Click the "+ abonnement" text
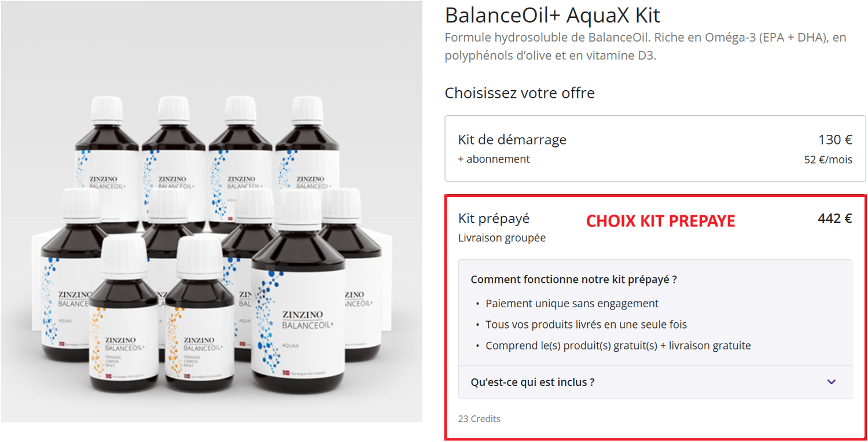The image size is (868, 442). tap(494, 159)
